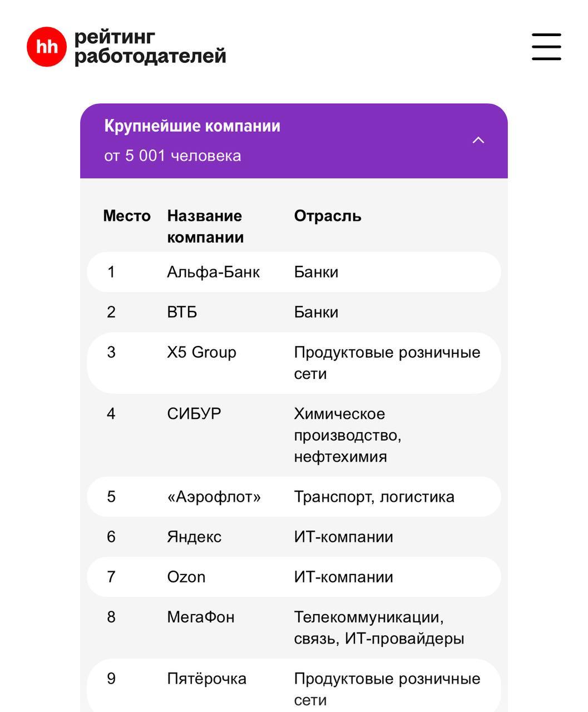Click Транспорт, логистика industry text
The height and width of the screenshot is (712, 588).
click(x=374, y=497)
